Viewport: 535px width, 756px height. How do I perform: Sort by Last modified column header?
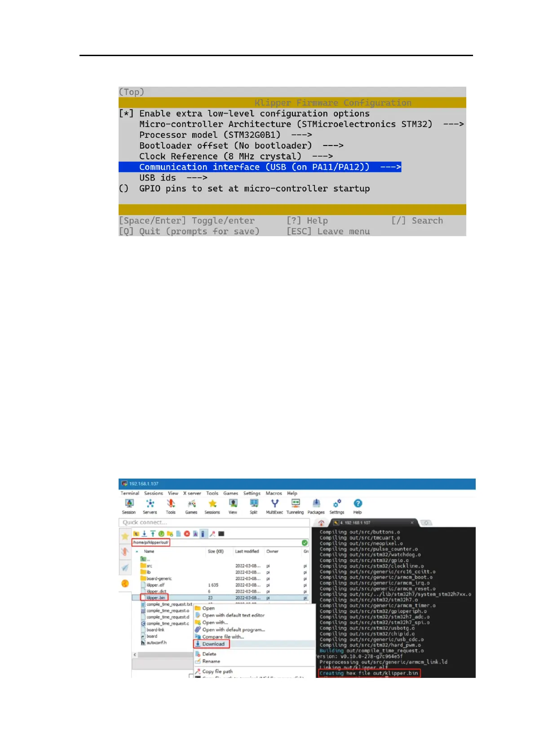[248, 551]
